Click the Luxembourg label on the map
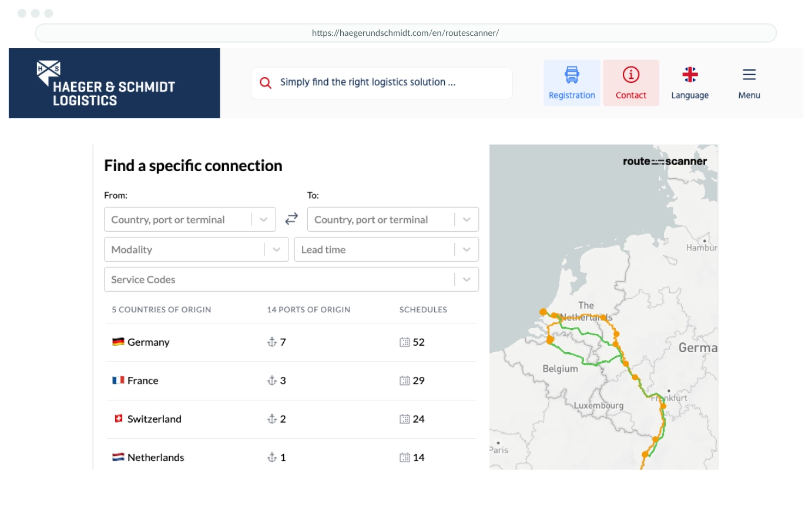The image size is (812, 528). tap(598, 405)
